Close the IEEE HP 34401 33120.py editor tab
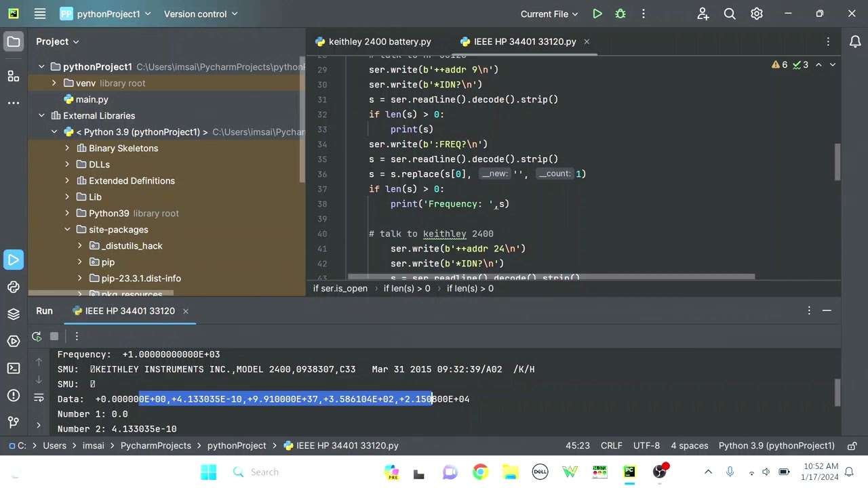This screenshot has width=868, height=488. tap(587, 42)
